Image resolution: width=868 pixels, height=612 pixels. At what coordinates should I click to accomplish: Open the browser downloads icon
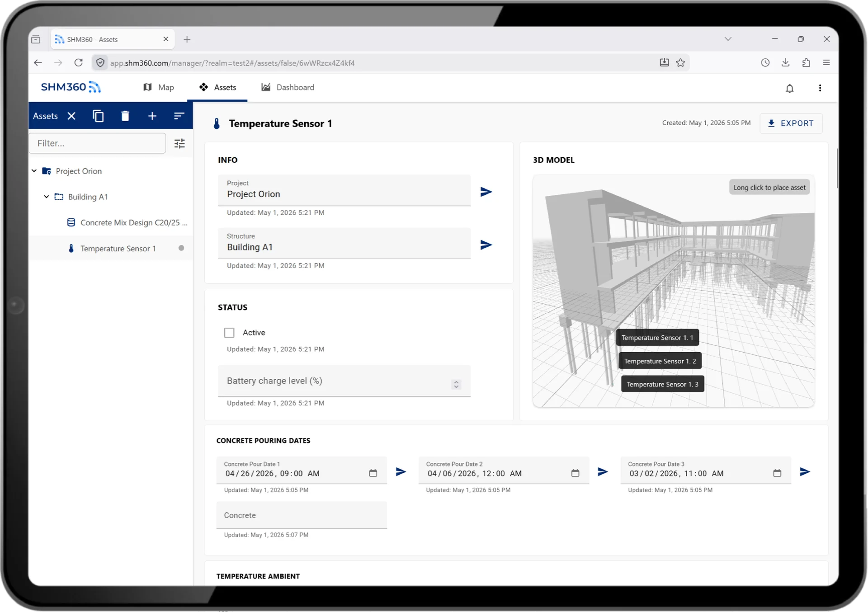coord(785,63)
